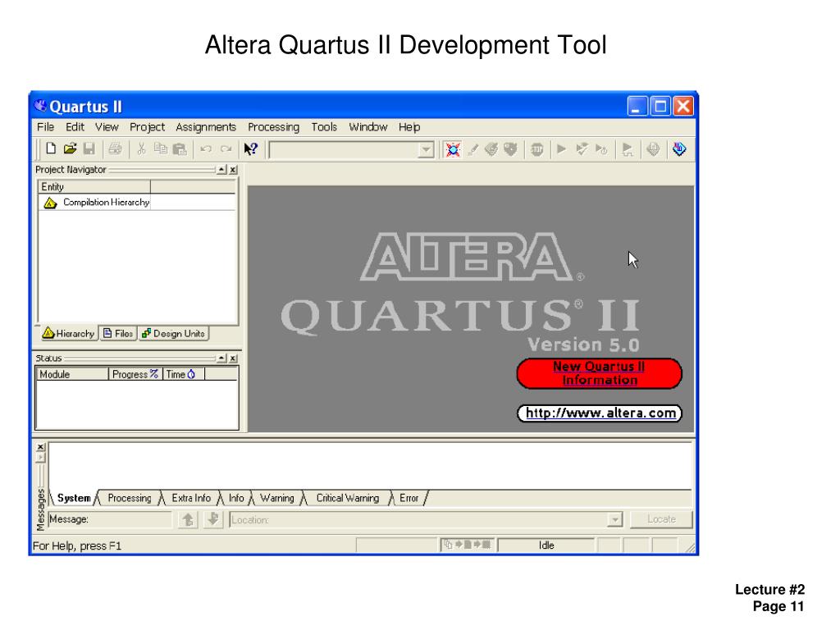Open the Assignment Editor pencil icon
The height and width of the screenshot is (630, 840).
pyautogui.click(x=472, y=149)
